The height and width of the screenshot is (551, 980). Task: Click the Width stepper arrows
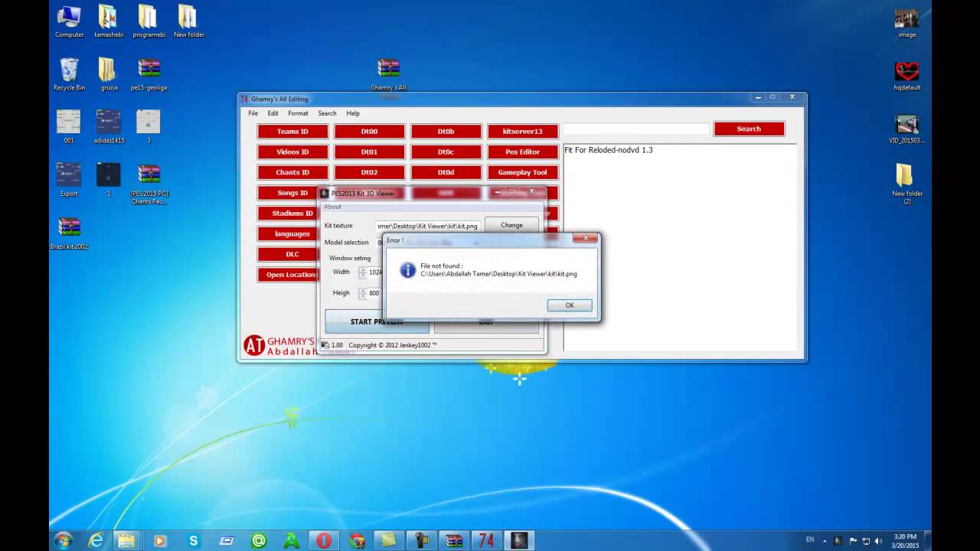(363, 272)
